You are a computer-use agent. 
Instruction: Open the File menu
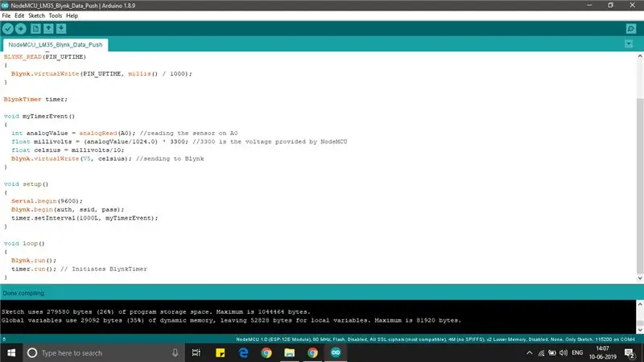point(6,15)
